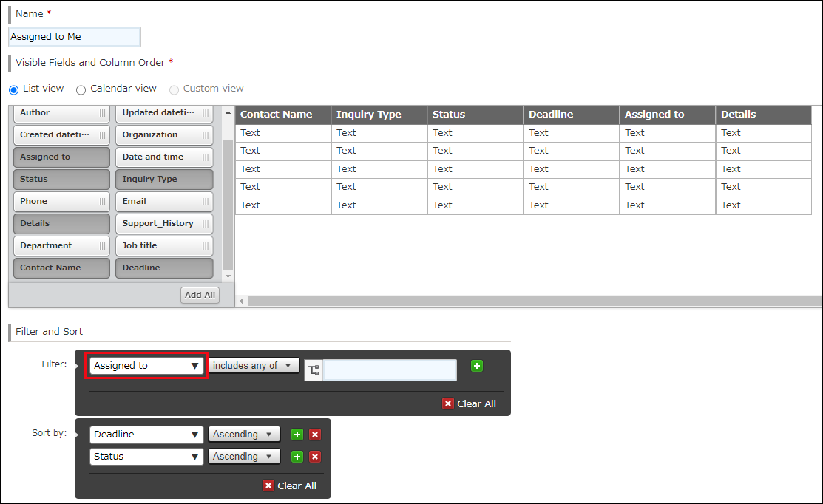This screenshot has height=504, width=823.
Task: Switch sorting field from Status
Action: point(146,456)
